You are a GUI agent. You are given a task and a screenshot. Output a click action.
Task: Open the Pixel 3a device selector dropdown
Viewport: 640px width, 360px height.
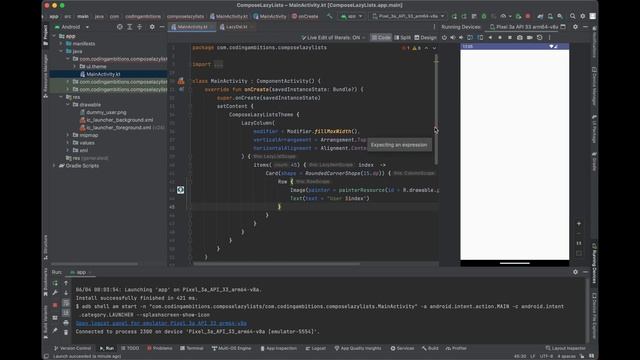click(408, 16)
